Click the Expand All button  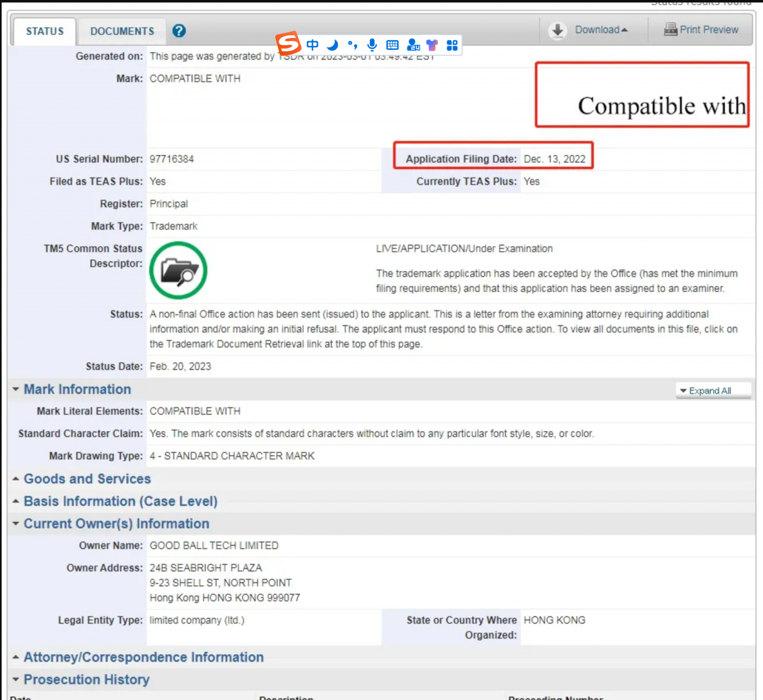714,390
